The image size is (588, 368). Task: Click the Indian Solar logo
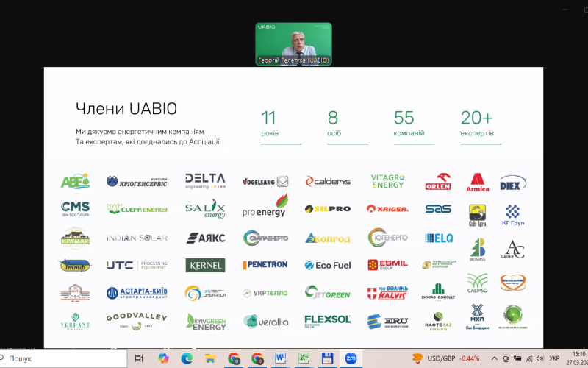coord(137,238)
